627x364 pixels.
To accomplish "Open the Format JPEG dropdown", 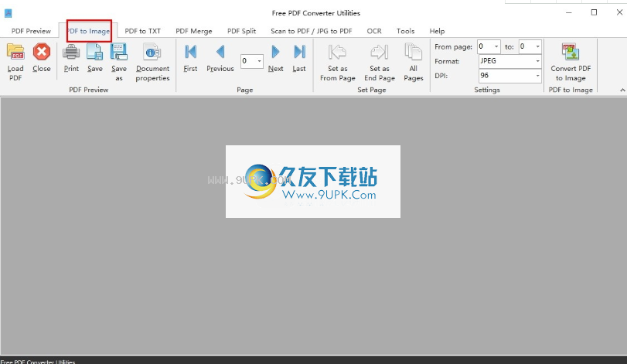I will coord(537,61).
